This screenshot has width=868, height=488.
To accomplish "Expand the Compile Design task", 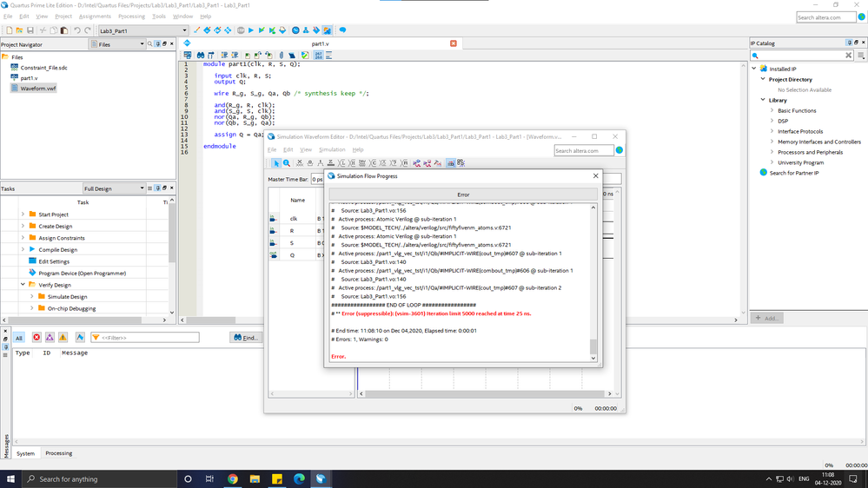I will 23,249.
